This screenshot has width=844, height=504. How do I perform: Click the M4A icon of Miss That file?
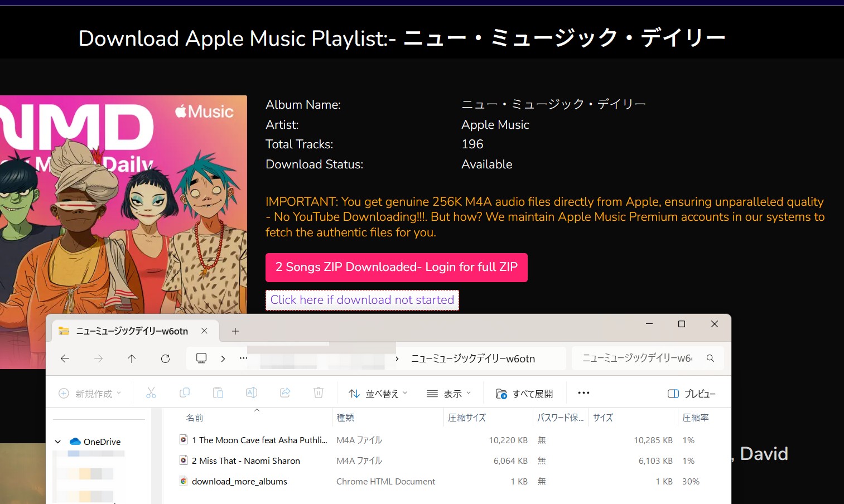click(x=184, y=460)
